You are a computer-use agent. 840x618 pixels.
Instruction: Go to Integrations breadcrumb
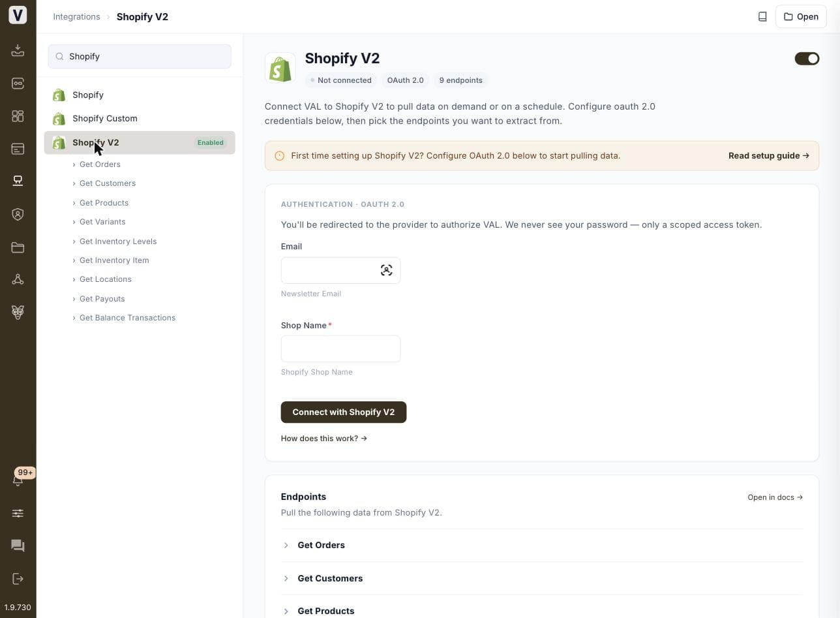[x=76, y=17]
